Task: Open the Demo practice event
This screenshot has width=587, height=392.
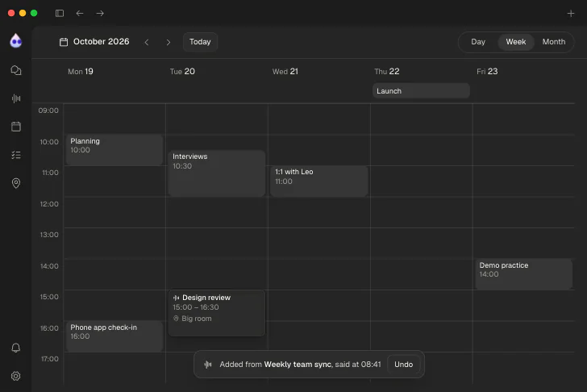Action: click(x=523, y=274)
